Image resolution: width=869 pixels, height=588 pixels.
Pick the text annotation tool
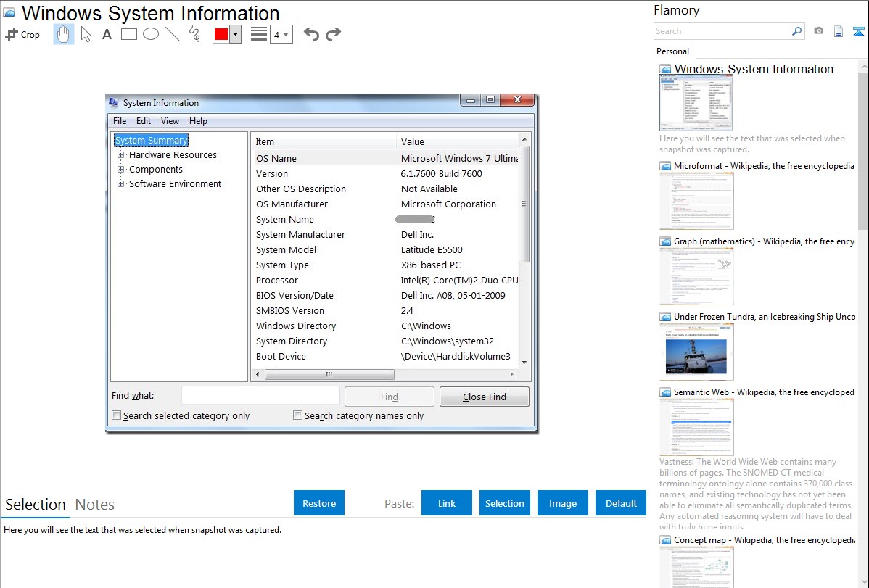pyautogui.click(x=107, y=34)
